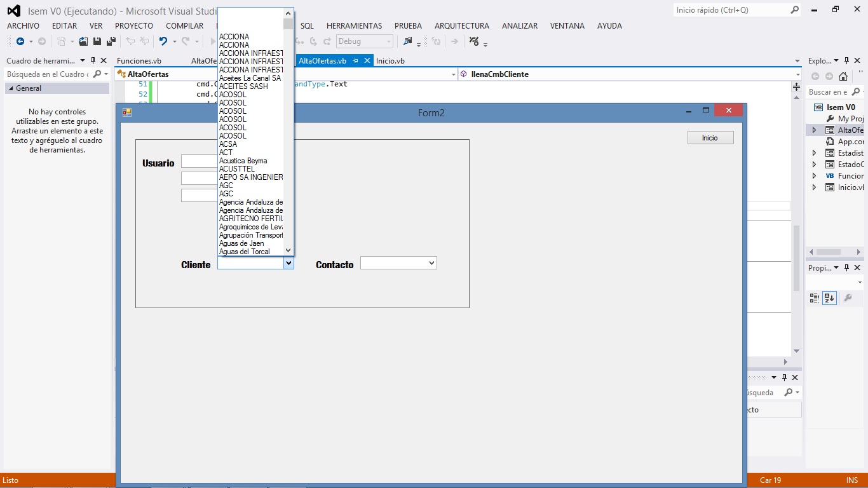
Task: Click the Undo arrow icon
Action: coord(163,41)
